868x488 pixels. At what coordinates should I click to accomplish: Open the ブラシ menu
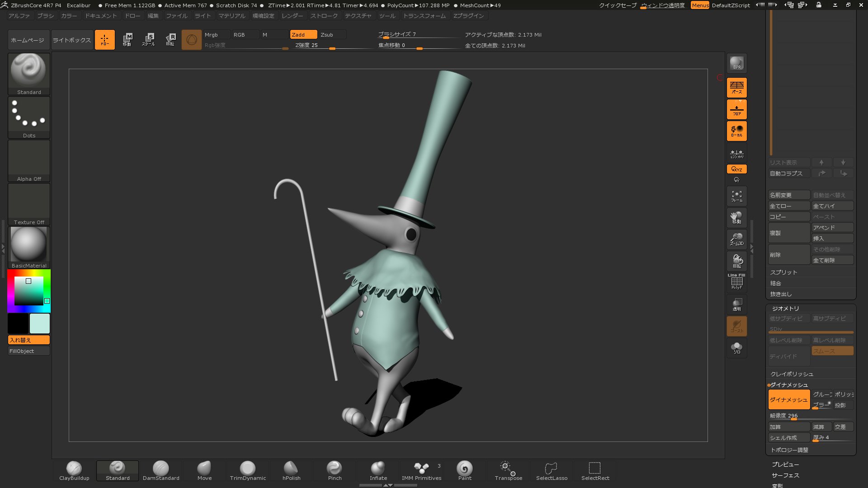(45, 16)
